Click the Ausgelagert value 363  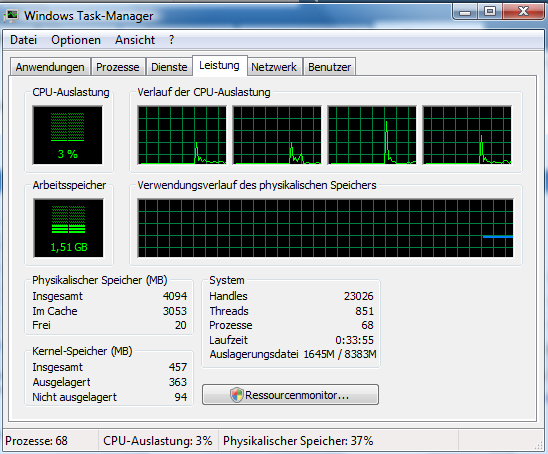(178, 382)
